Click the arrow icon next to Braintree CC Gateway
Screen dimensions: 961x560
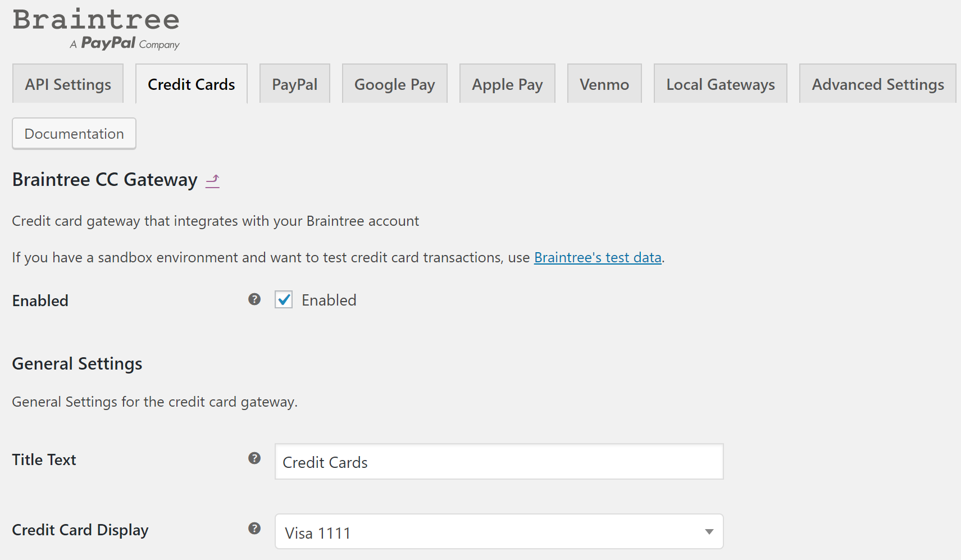[x=212, y=181]
